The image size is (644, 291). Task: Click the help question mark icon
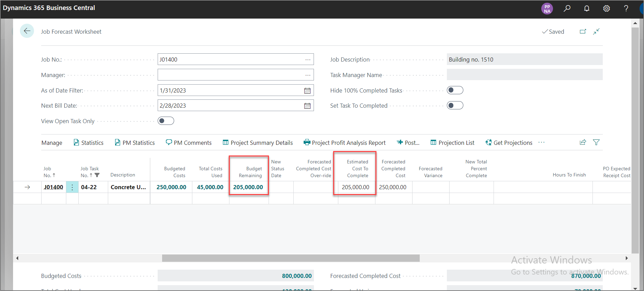tap(626, 8)
